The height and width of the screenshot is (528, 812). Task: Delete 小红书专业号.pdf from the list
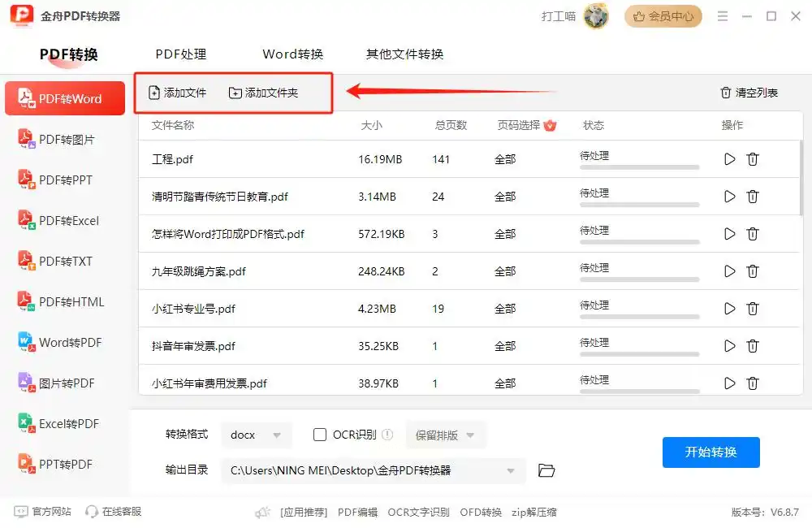coord(753,309)
